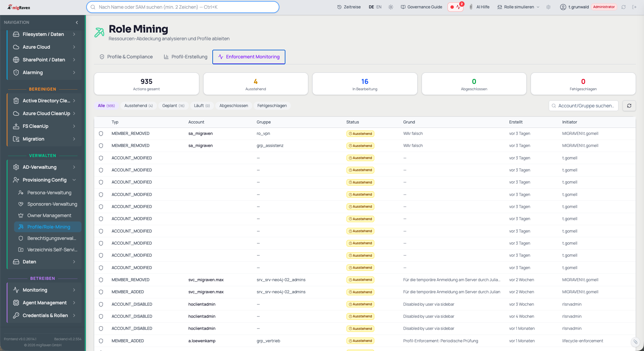This screenshot has height=351, width=644.
Task: Open the settings gear in top bar
Action: point(548,7)
